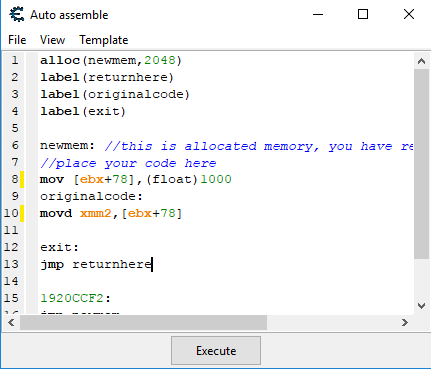Click the label(originalcode) line

coord(115,94)
